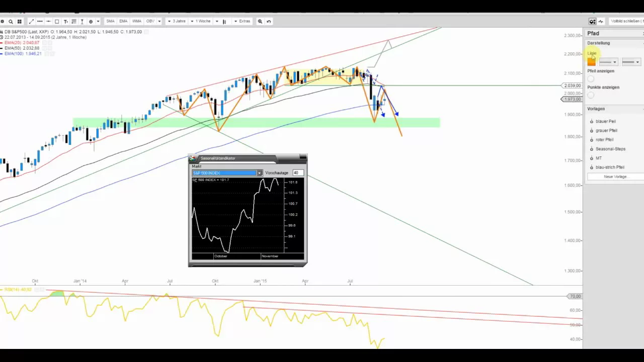Click the EMA(20) legend label
Viewport: 644px width, 362px height.
[22, 43]
